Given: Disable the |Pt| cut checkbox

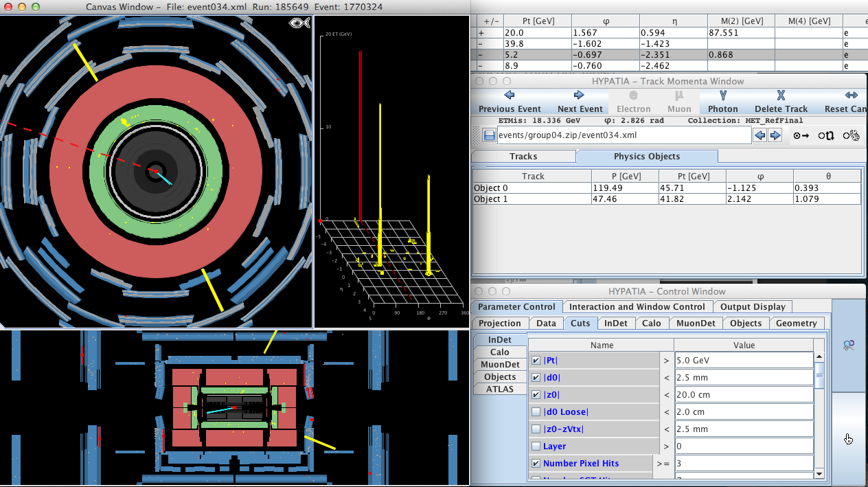Looking at the screenshot, I should click(536, 361).
